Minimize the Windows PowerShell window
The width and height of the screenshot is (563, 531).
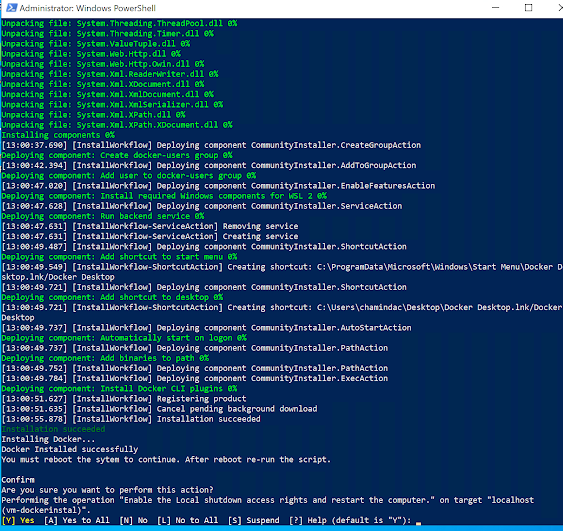(x=495, y=8)
